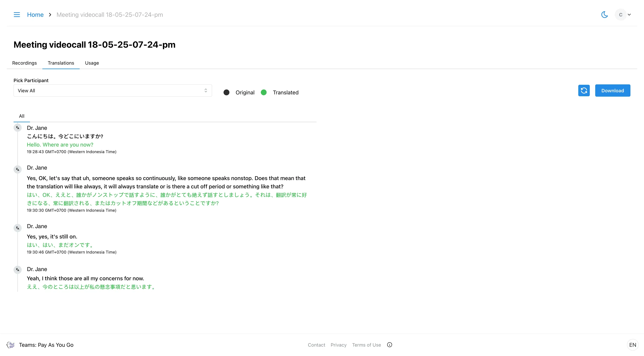Screen dimensions: 644x356
Task: Select the Translations tab
Action: point(61,63)
